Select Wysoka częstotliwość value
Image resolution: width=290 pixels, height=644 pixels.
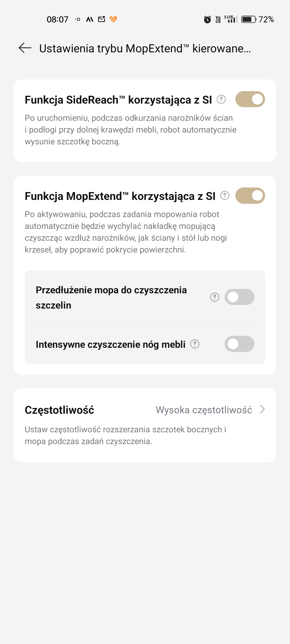[x=204, y=410]
